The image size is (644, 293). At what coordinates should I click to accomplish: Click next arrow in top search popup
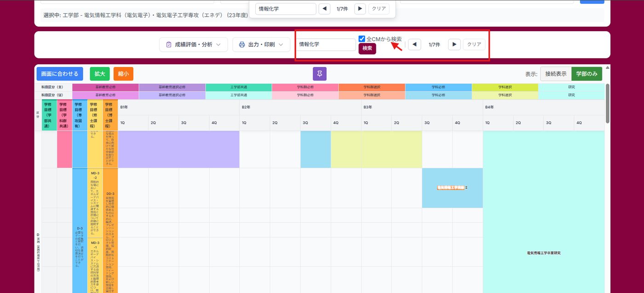[360, 9]
